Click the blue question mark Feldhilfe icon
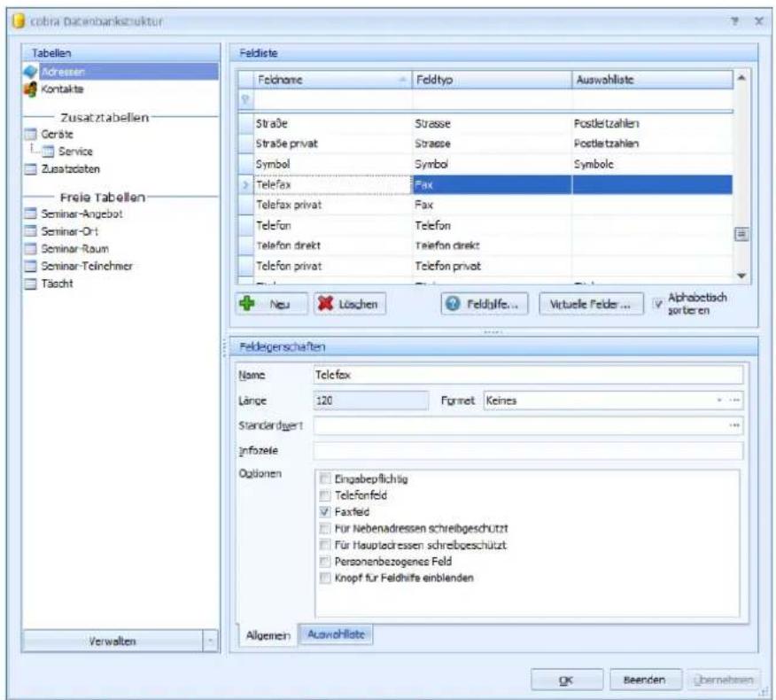The image size is (776, 700). tap(453, 303)
